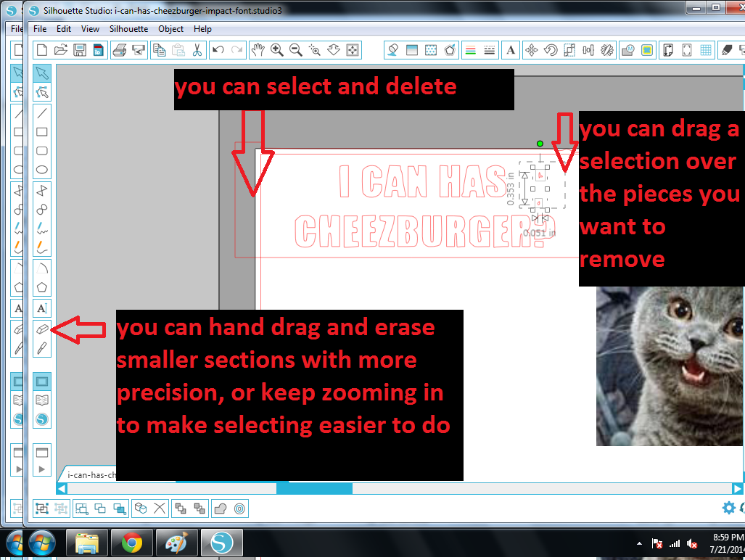745x560 pixels.
Task: Open the Edit menu
Action: (x=64, y=29)
